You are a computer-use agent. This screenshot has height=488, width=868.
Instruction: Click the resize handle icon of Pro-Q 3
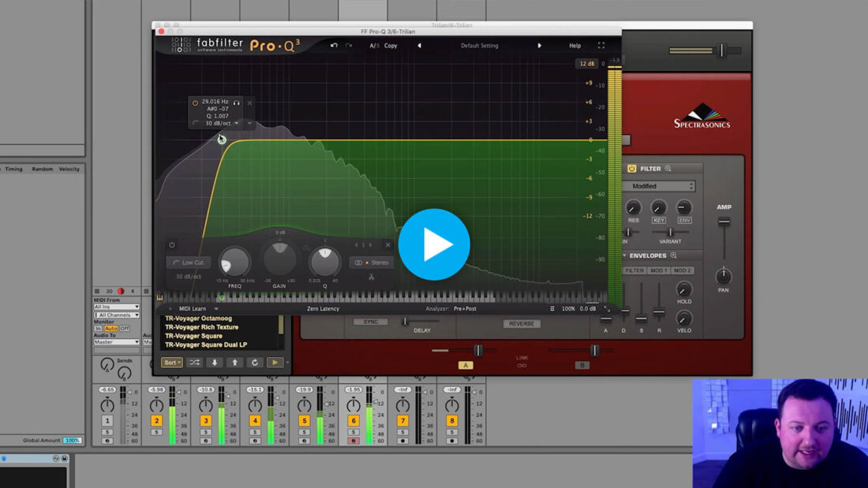[607, 309]
